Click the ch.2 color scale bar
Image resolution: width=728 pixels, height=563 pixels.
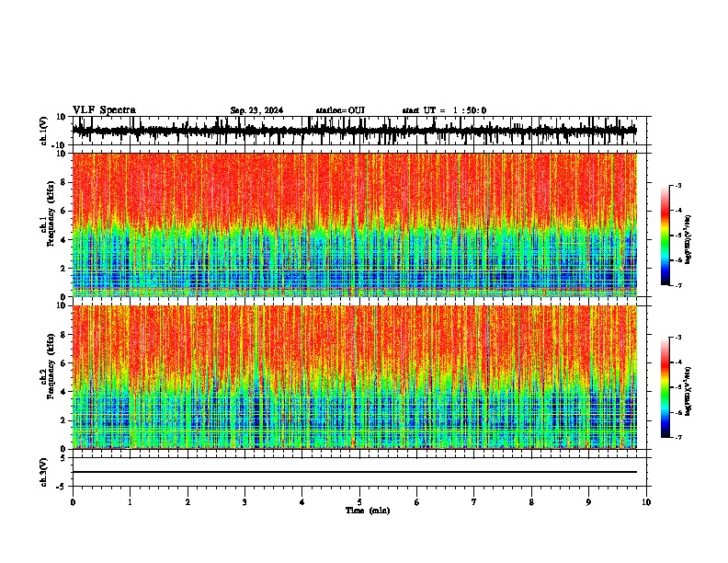click(665, 387)
